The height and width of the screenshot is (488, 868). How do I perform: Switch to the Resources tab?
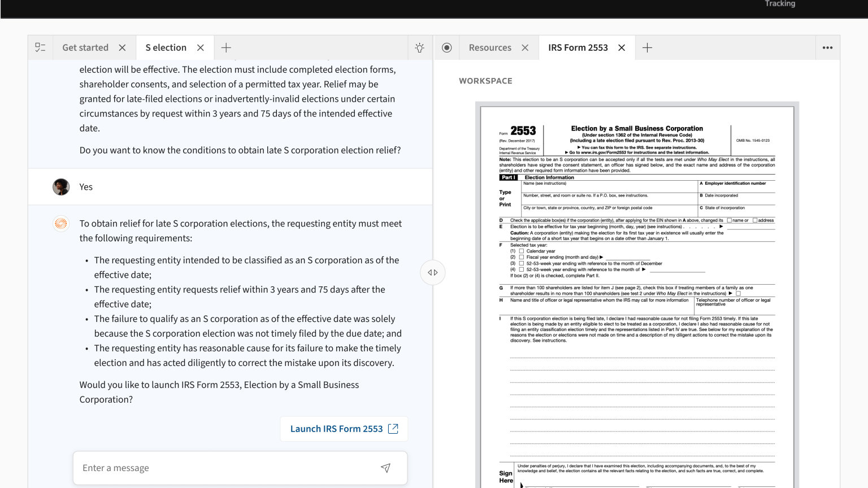point(490,48)
